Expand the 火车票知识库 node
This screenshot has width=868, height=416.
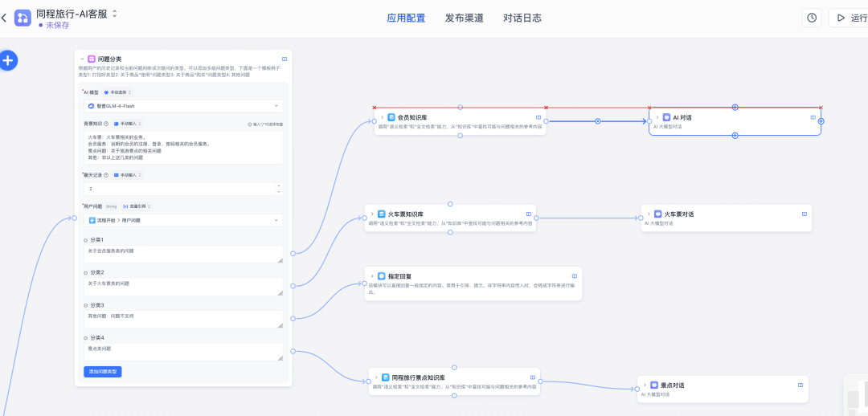coord(373,214)
